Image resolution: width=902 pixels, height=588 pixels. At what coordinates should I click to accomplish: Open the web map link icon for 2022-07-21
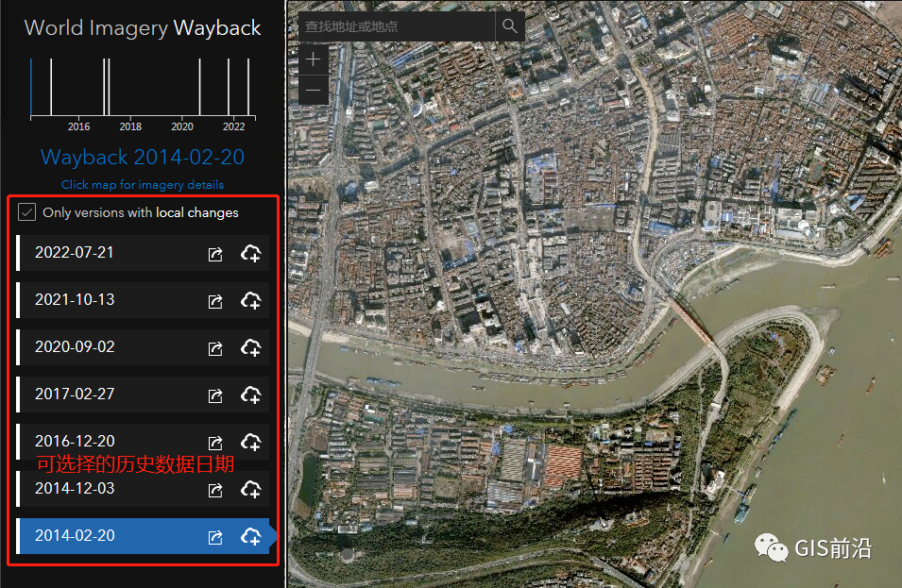(x=215, y=254)
